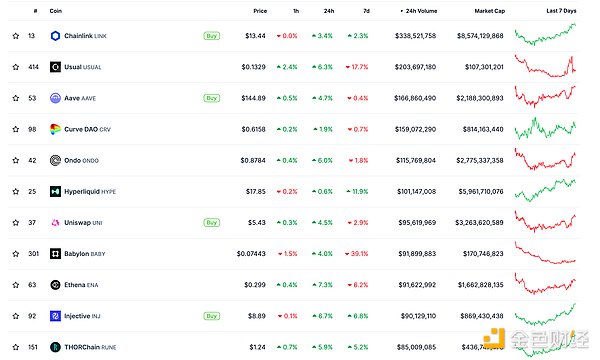Click the Aave ghost logo icon
This screenshot has width=600, height=360.
tap(55, 98)
